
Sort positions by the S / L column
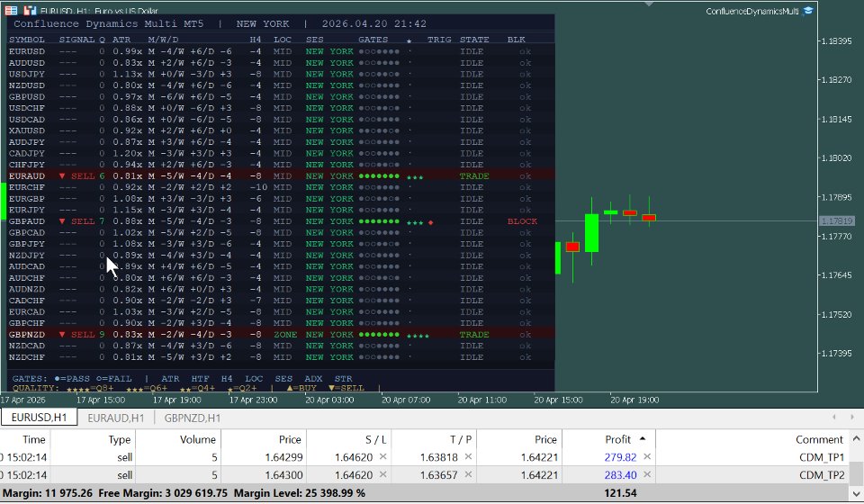(349, 439)
